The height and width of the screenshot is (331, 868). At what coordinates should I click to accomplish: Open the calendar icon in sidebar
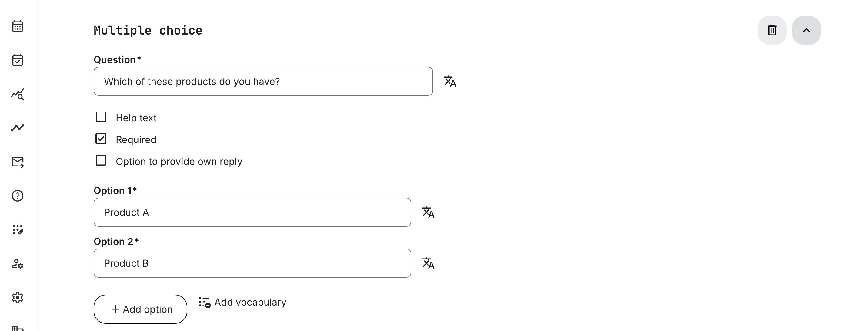click(x=18, y=26)
